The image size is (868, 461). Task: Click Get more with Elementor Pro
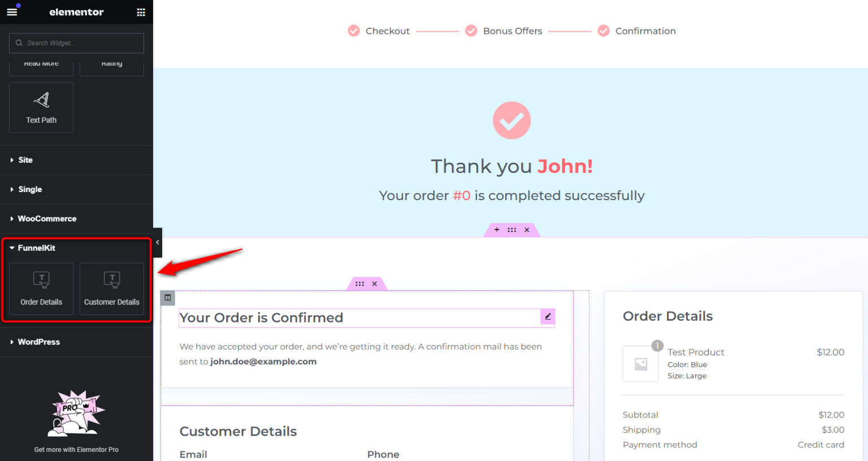[76, 449]
